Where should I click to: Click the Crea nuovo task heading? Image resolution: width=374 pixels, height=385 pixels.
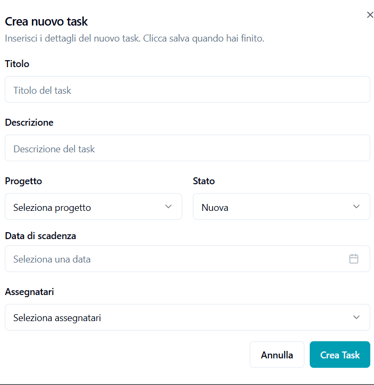click(x=46, y=22)
